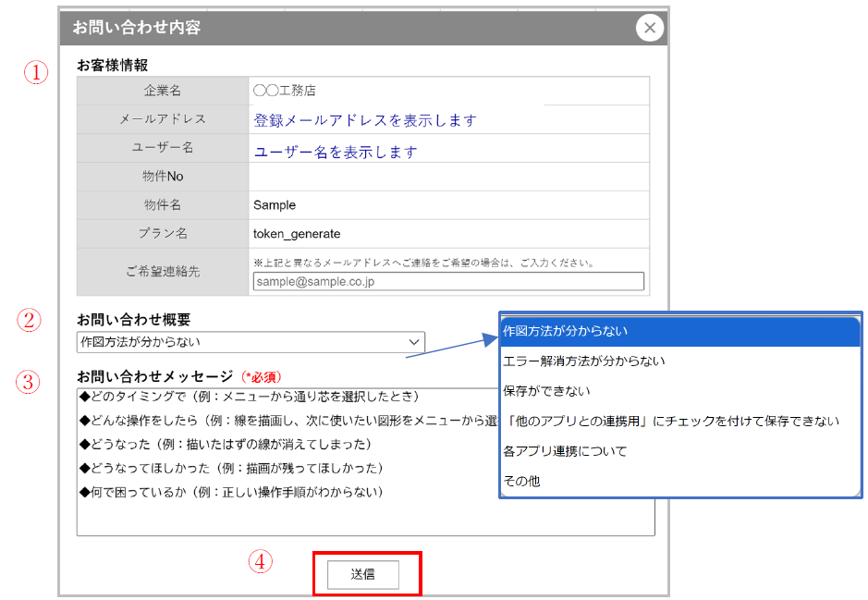Click the ○○工務店 company name value
Screen dimensions: 868x600
coord(285,92)
